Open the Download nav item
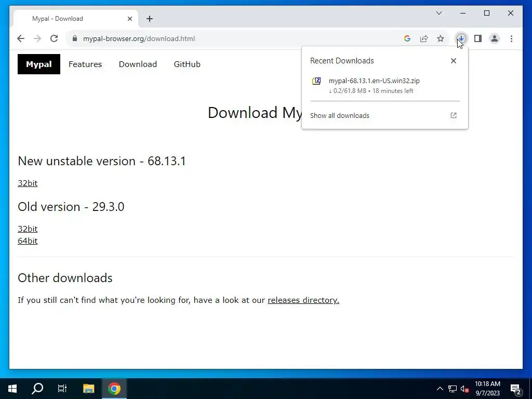The image size is (532, 399). [x=138, y=64]
